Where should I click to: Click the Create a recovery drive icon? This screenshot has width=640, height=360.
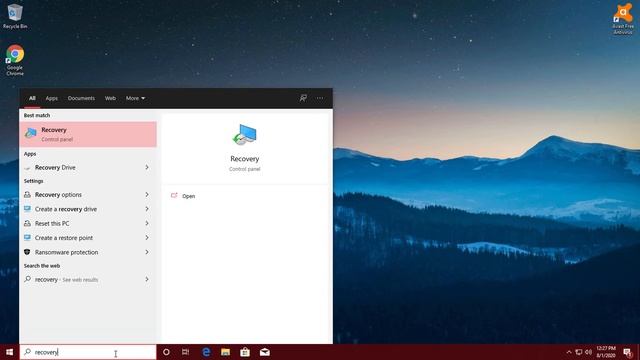point(27,209)
